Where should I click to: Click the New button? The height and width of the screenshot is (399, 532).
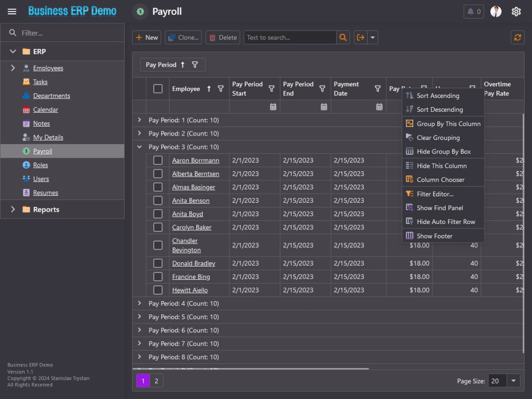tap(147, 37)
